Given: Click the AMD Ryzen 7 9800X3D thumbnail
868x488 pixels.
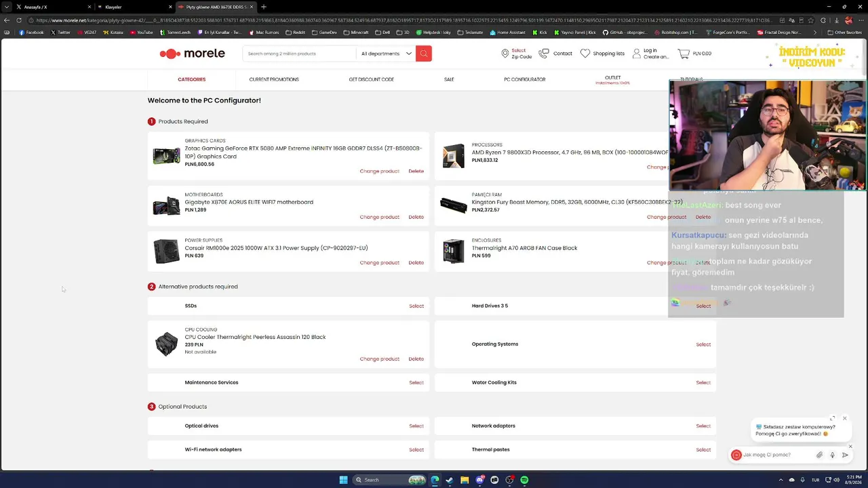Looking at the screenshot, I should pos(454,156).
